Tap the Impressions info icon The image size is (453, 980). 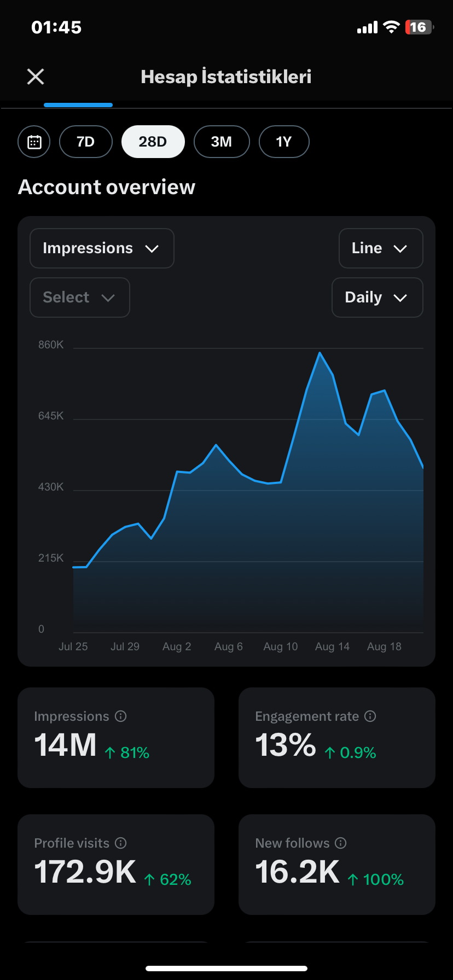tap(121, 716)
